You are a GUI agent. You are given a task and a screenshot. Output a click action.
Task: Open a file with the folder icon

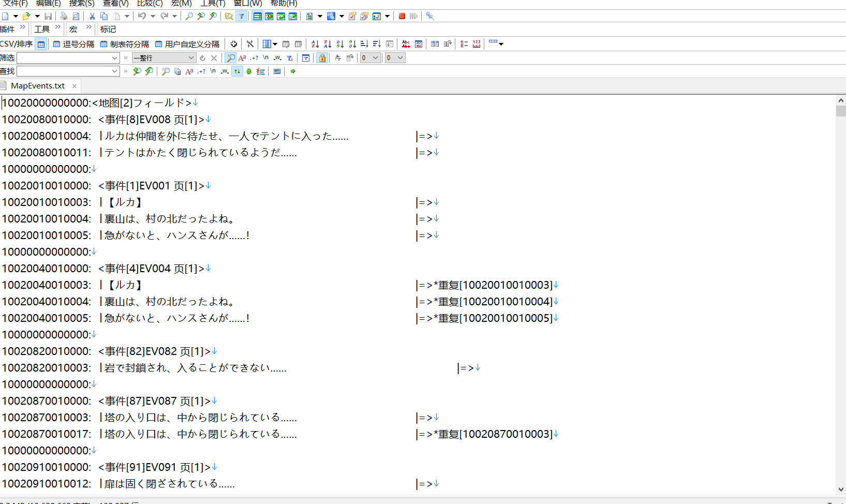(x=26, y=16)
